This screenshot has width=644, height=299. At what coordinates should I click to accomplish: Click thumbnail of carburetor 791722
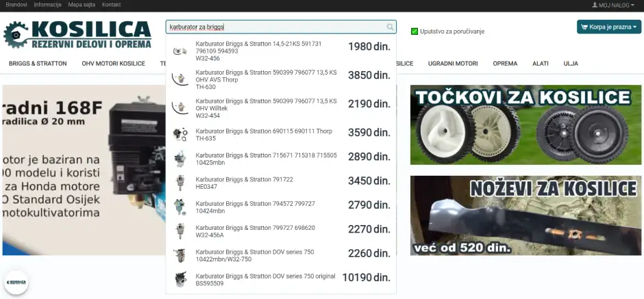(179, 183)
